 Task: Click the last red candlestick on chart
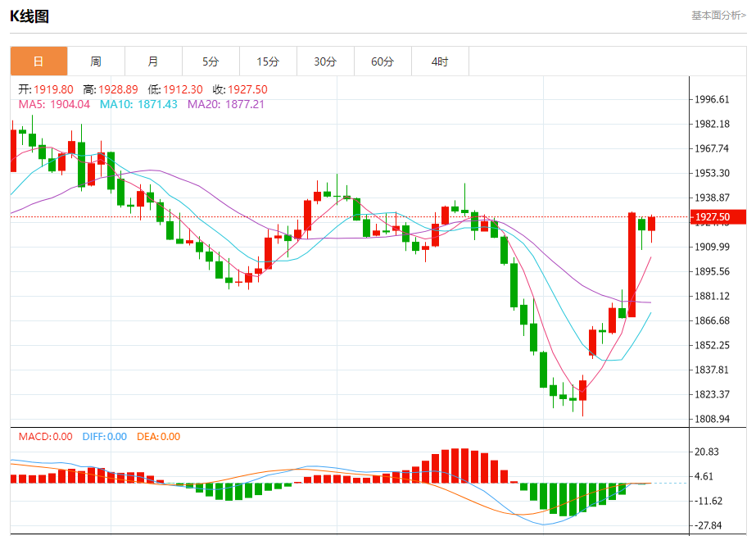pos(651,224)
